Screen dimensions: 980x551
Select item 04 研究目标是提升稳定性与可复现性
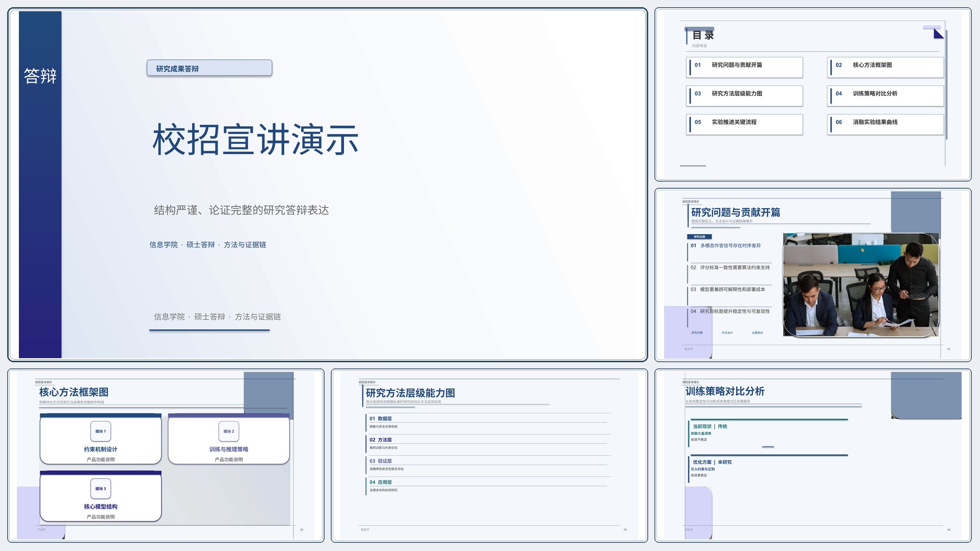(x=730, y=311)
